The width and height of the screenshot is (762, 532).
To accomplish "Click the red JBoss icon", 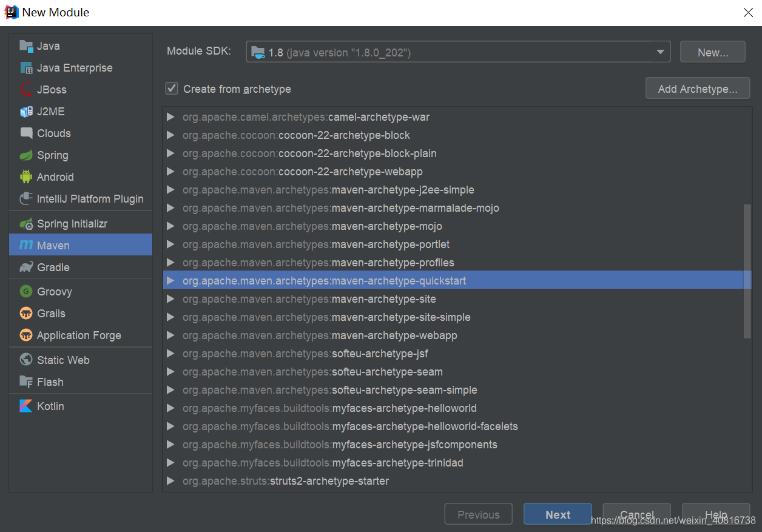I will pyautogui.click(x=26, y=90).
